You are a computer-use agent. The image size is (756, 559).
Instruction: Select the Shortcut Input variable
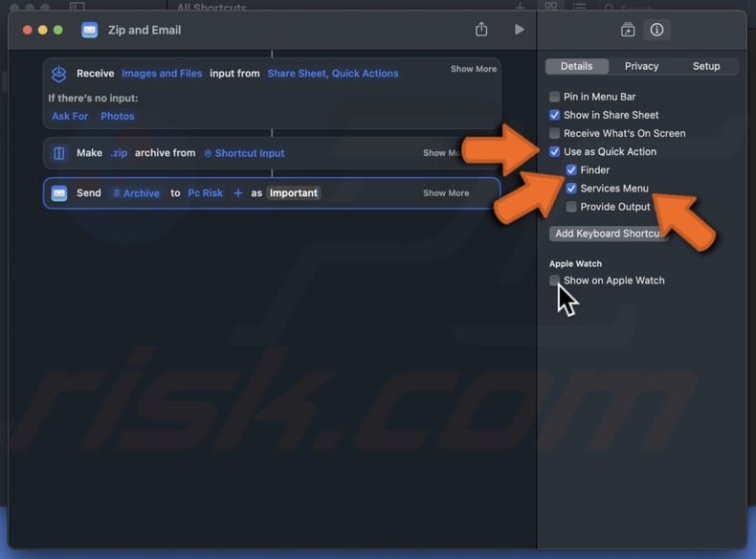(244, 153)
